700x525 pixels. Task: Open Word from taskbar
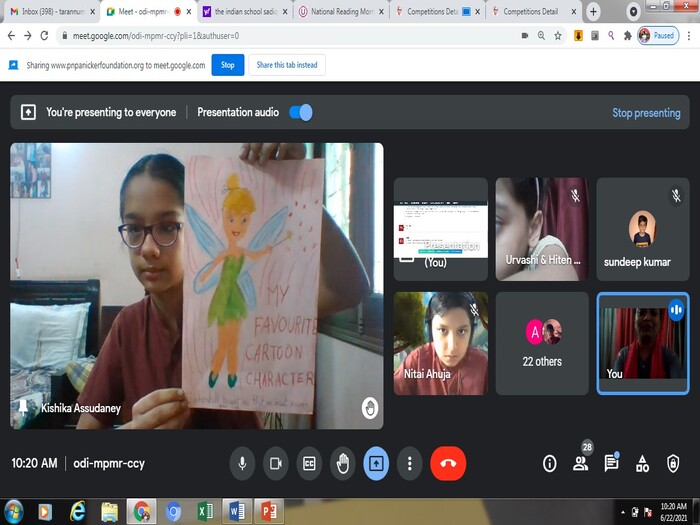pos(237,512)
